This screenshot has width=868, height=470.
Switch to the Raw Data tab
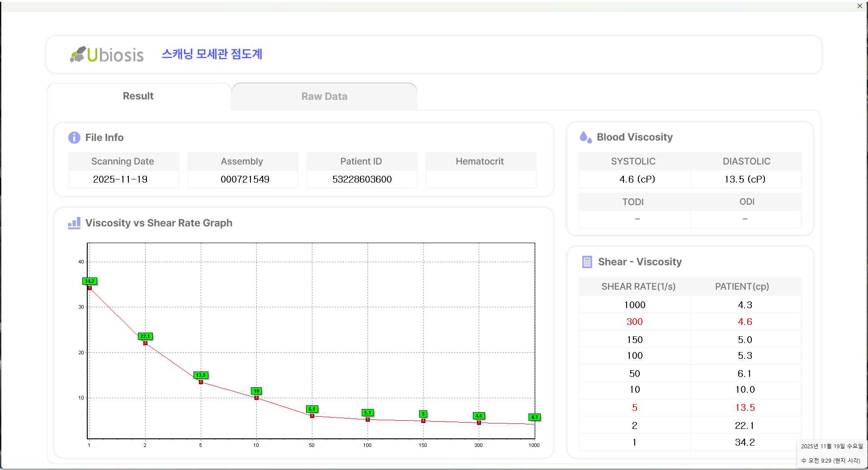[324, 96]
